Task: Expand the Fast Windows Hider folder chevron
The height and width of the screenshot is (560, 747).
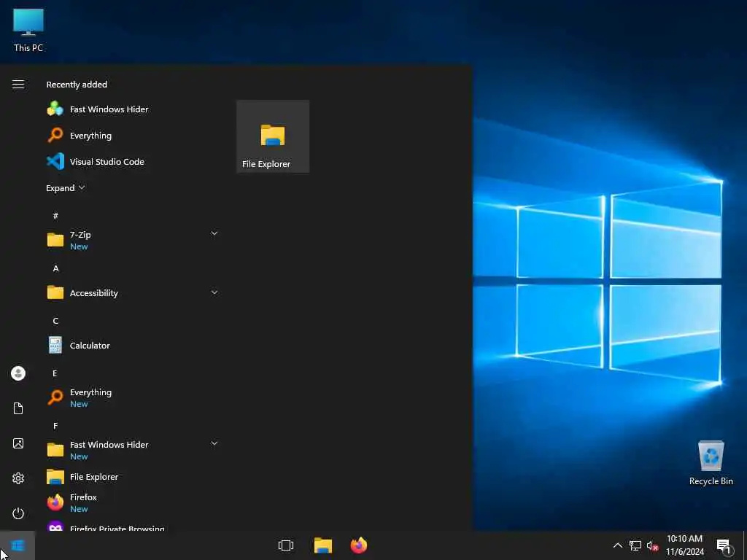Action: 214,443
